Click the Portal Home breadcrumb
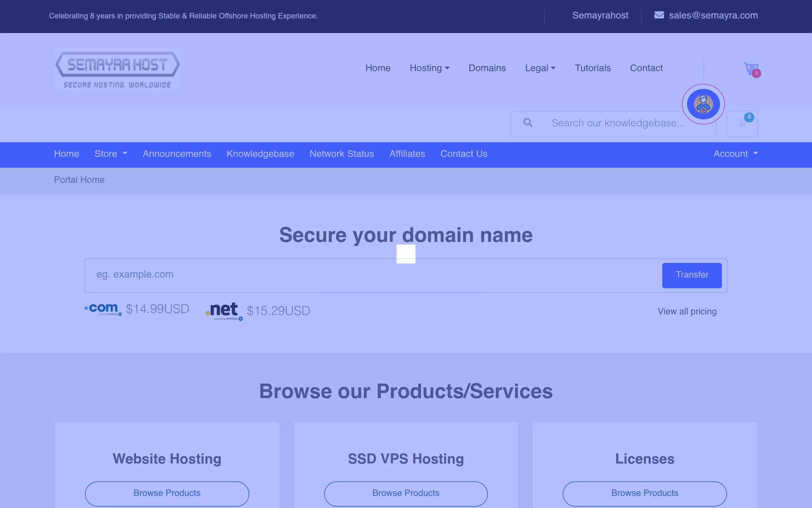 click(x=79, y=180)
